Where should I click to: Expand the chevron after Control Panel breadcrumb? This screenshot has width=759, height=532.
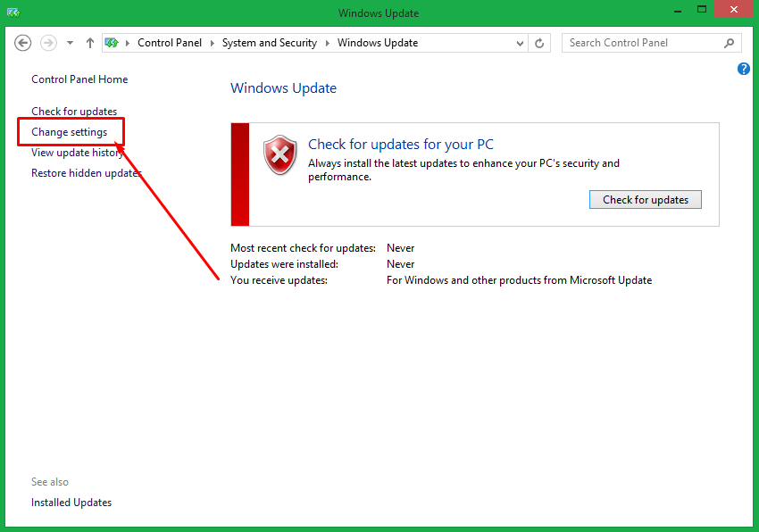point(212,43)
